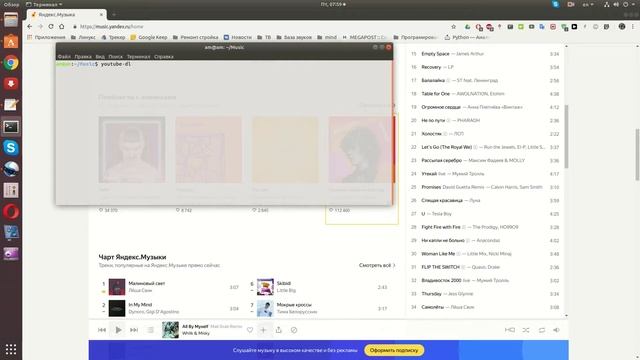640x360 pixels.
Task: Go back in Chrome browser
Action: (x=29, y=27)
